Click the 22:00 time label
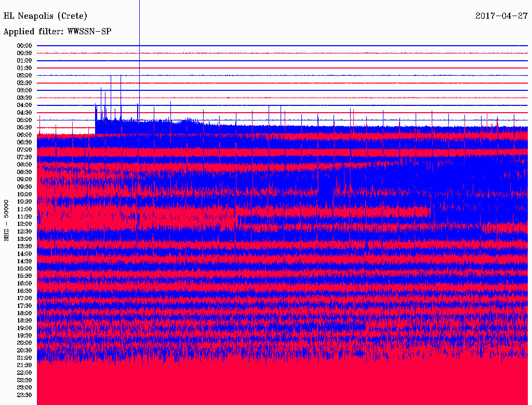The height and width of the screenshot is (405, 532). (24, 372)
